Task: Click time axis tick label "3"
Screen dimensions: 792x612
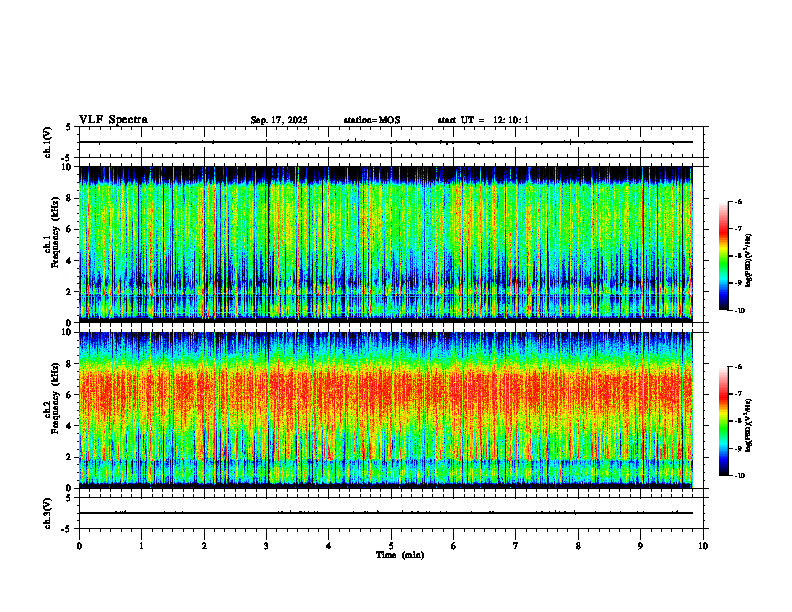Action: tap(266, 546)
